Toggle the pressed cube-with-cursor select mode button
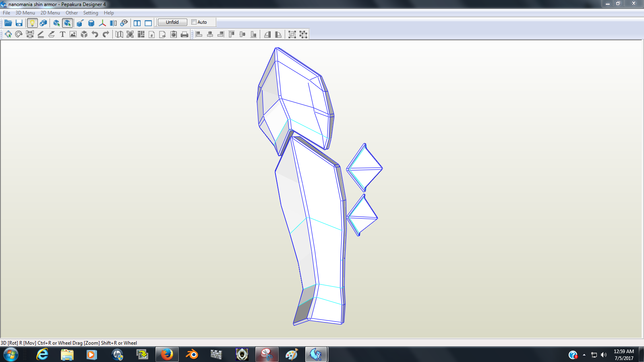This screenshot has height=362, width=644. (x=67, y=23)
